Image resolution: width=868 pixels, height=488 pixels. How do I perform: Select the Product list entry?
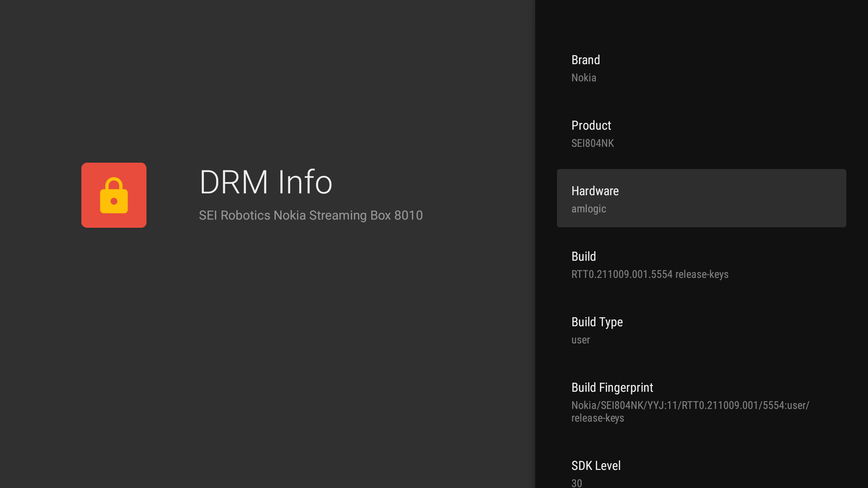coord(702,133)
